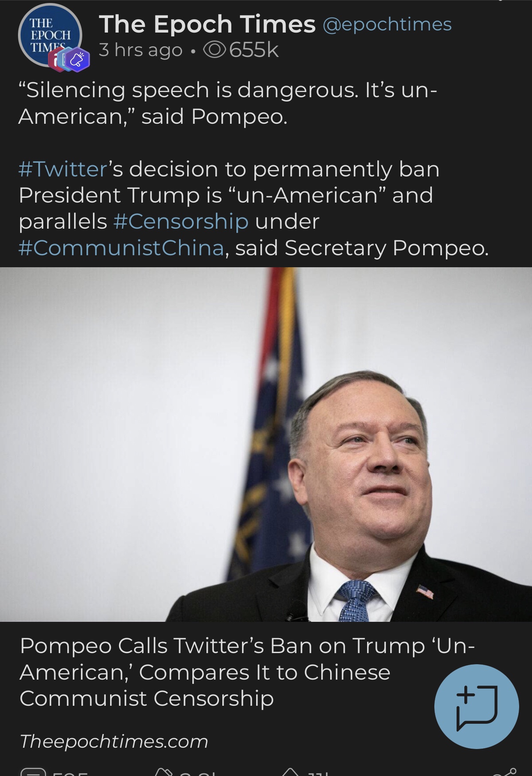The width and height of the screenshot is (532, 776).
Task: Tap the echo icon below the post
Action: pos(164,773)
